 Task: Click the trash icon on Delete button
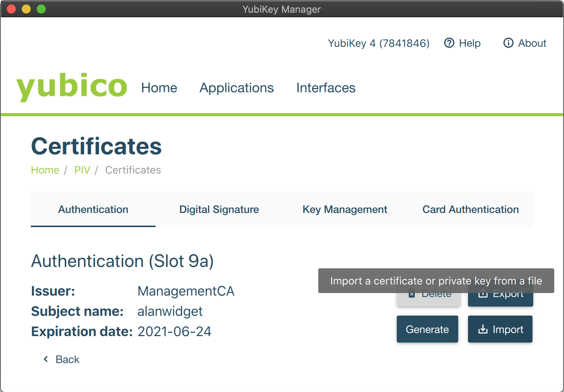pyautogui.click(x=412, y=295)
